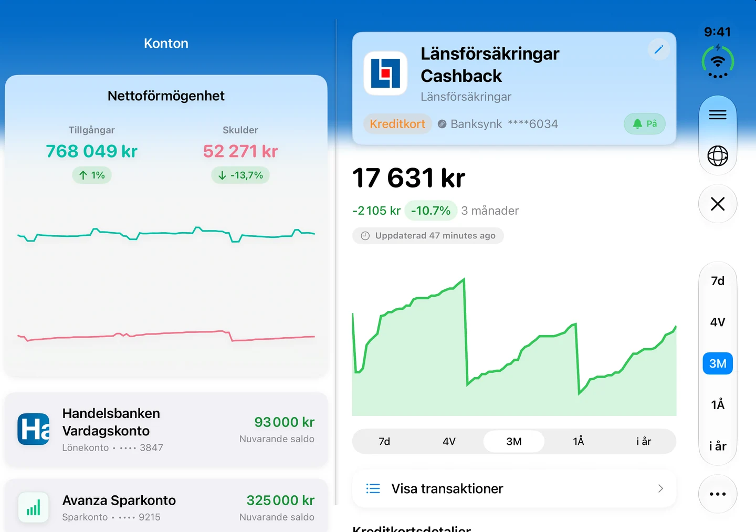Viewport: 756px width, 532px height.
Task: Tap the Handelsbanken logo icon
Action: [x=34, y=429]
